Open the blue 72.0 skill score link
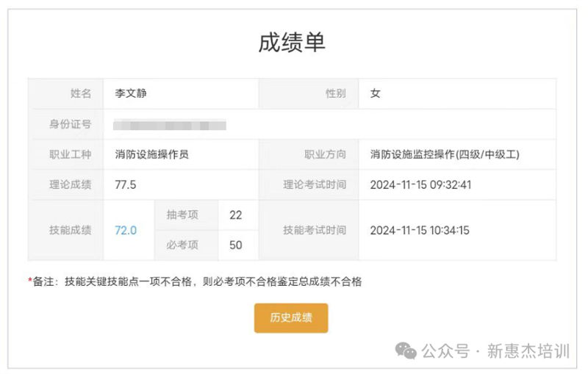This screenshot has height=374, width=588. [126, 230]
